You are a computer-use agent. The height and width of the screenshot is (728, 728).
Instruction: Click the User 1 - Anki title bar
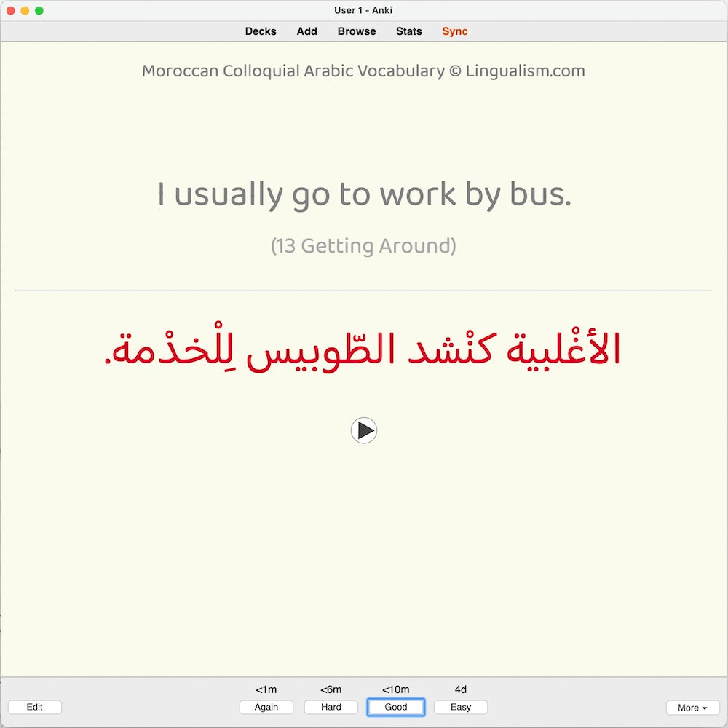[364, 10]
